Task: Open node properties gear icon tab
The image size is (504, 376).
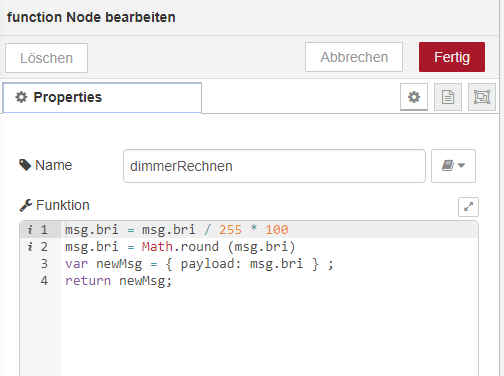Action: [414, 97]
